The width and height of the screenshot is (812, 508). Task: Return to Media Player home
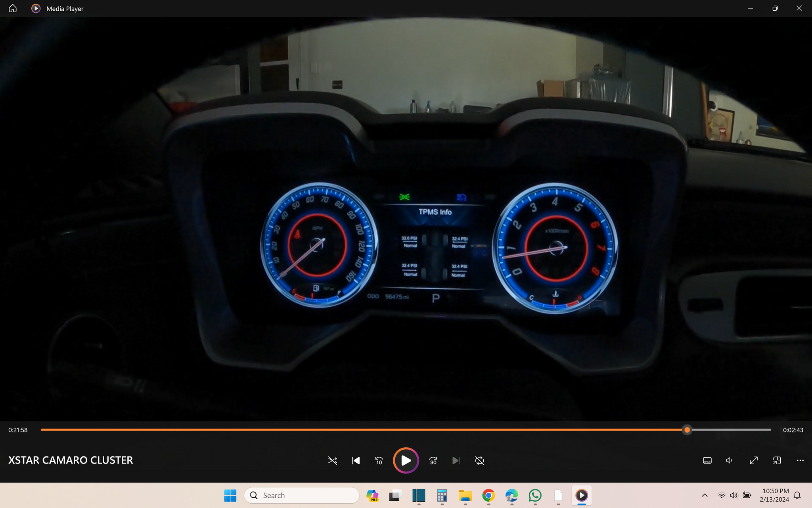click(x=13, y=8)
